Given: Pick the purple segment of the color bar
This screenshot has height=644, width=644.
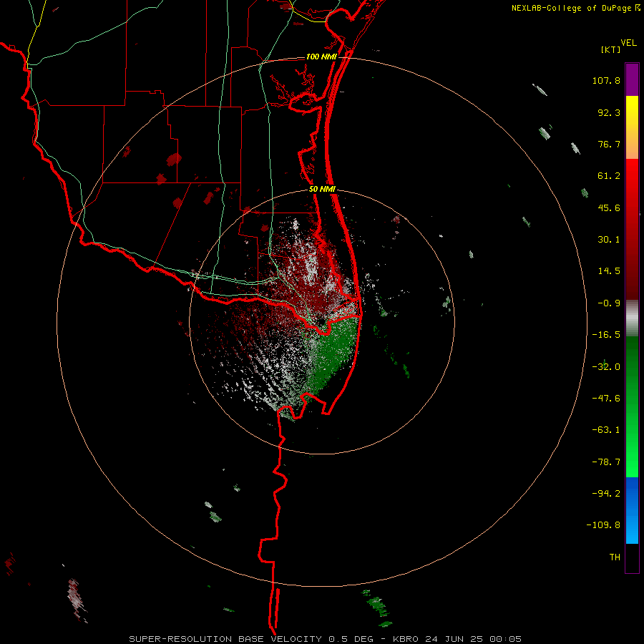Looking at the screenshot, I should (x=632, y=79).
